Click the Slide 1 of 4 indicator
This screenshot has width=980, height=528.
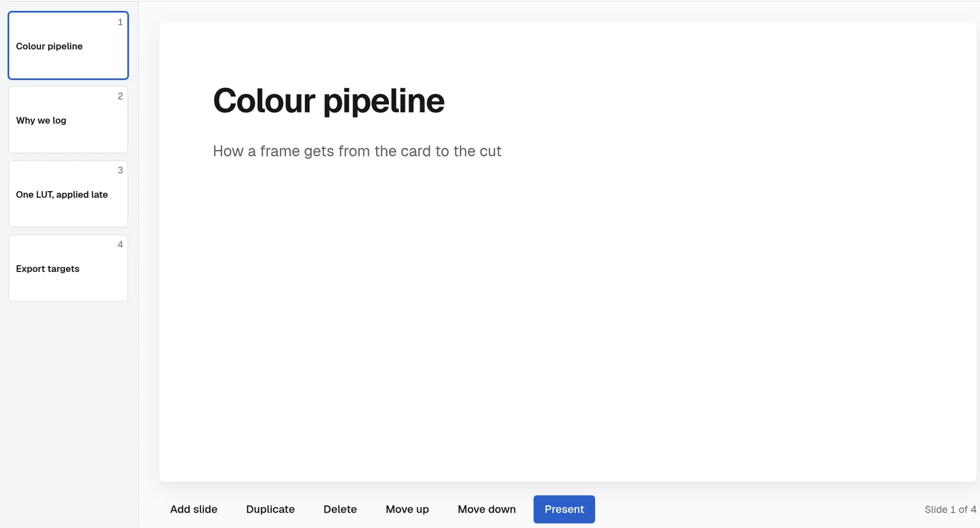click(950, 510)
